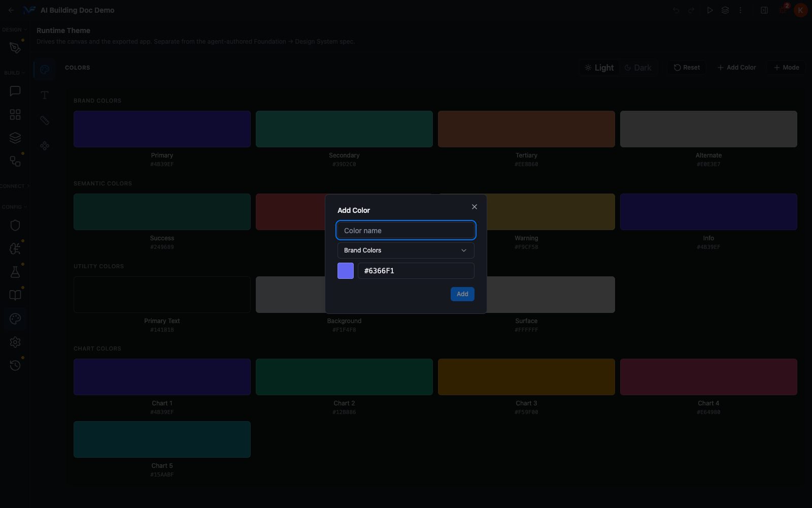Select the Chart 3 color swatch
This screenshot has height=508, width=812.
click(526, 377)
